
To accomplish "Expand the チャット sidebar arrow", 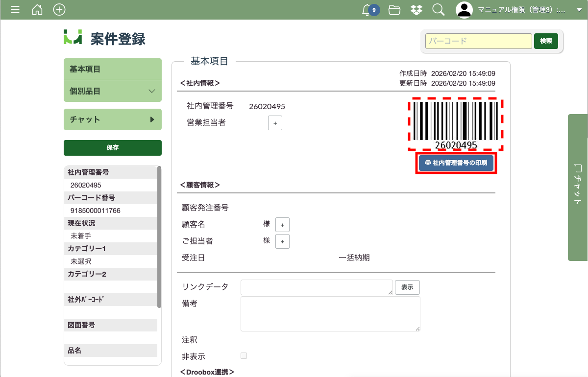I will pyautogui.click(x=152, y=119).
